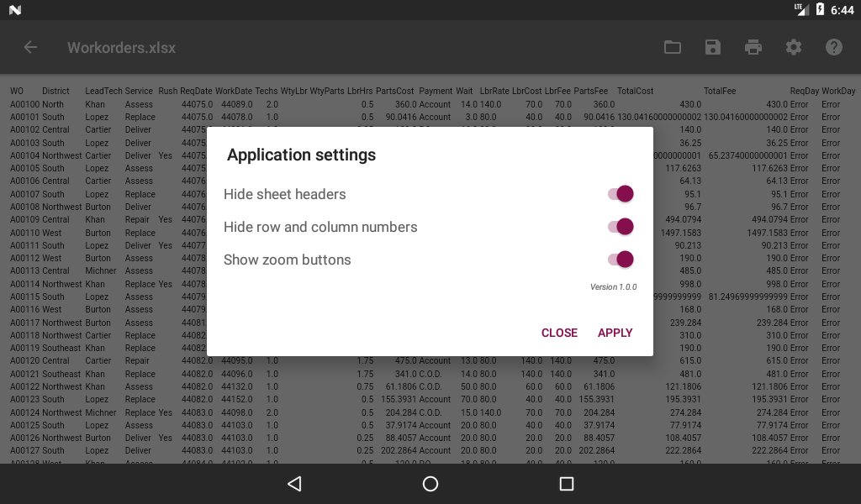Screen dimensions: 861x504
Task: Open settings gear icon
Action: pos(794,48)
